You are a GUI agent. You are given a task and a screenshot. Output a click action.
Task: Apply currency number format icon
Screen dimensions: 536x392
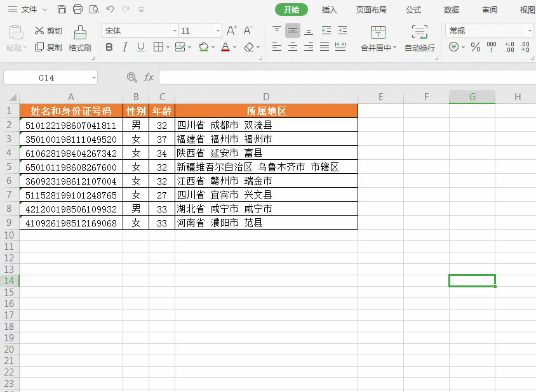453,47
